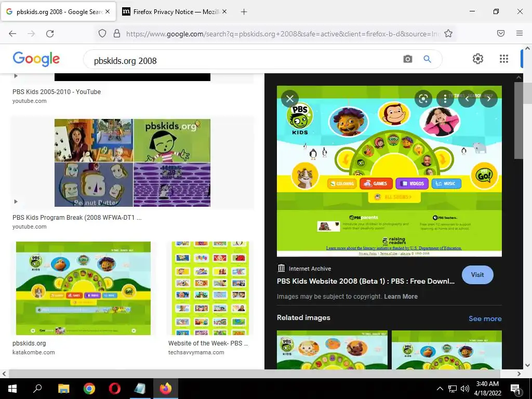The width and height of the screenshot is (532, 399).
Task: Open a new browser tab
Action: click(244, 12)
